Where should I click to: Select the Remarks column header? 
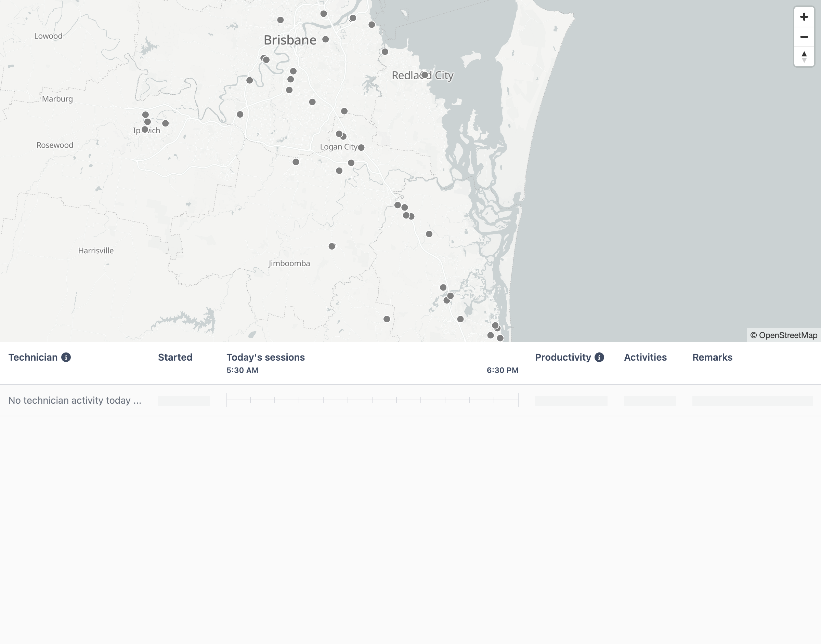(712, 358)
